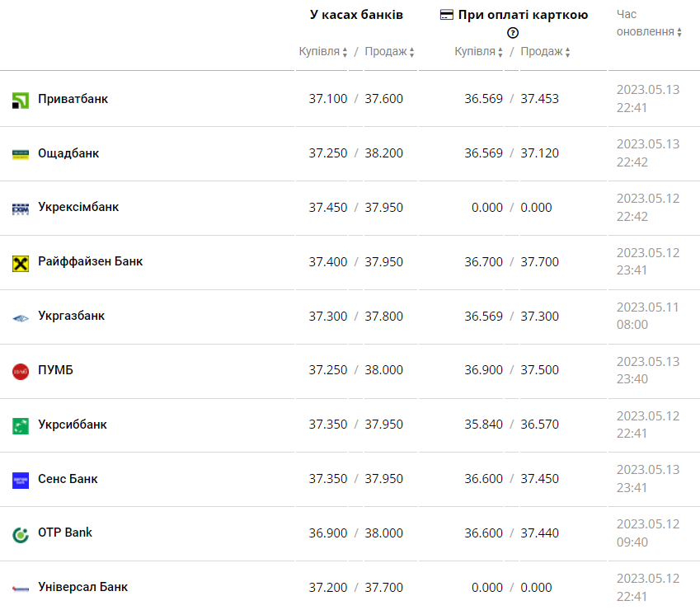This screenshot has height=610, width=700.
Task: Sort by Час оновлення column
Action: pyautogui.click(x=649, y=23)
